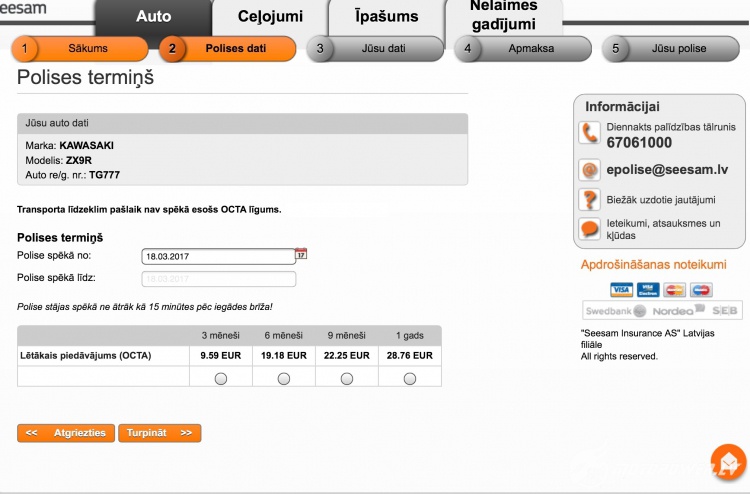Click the 3 mēneši column header
The height and width of the screenshot is (494, 750).
[221, 336]
